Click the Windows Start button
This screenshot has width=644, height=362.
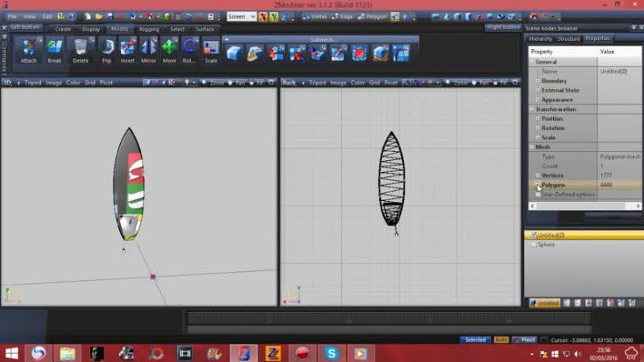11,353
